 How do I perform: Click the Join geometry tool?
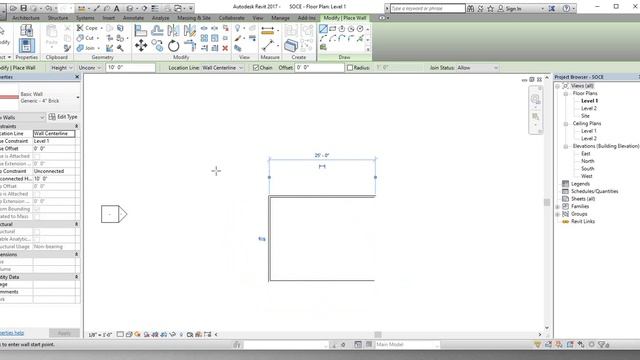pyautogui.click(x=85, y=48)
